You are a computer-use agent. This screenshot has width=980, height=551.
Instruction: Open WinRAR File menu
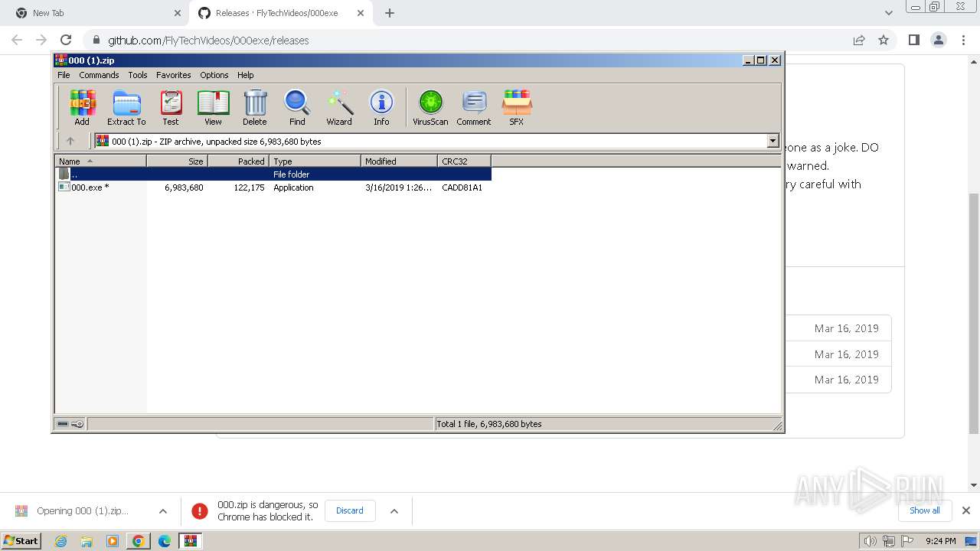[x=64, y=75]
